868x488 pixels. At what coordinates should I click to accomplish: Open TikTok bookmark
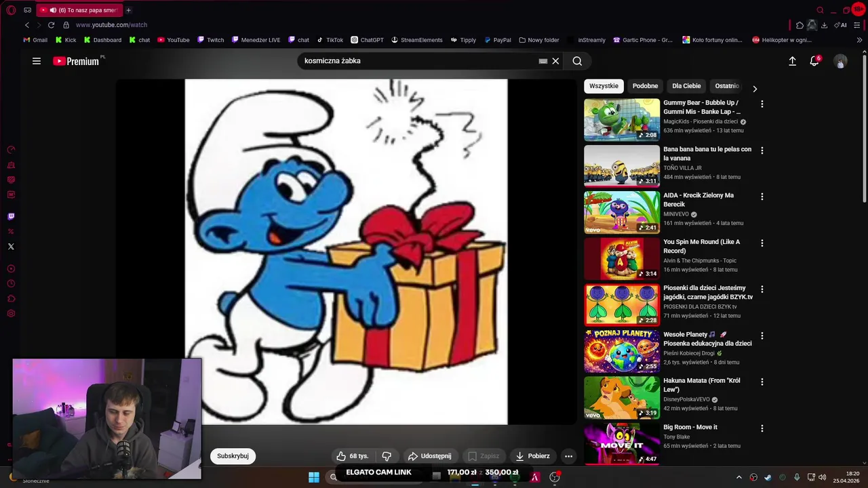pyautogui.click(x=330, y=40)
